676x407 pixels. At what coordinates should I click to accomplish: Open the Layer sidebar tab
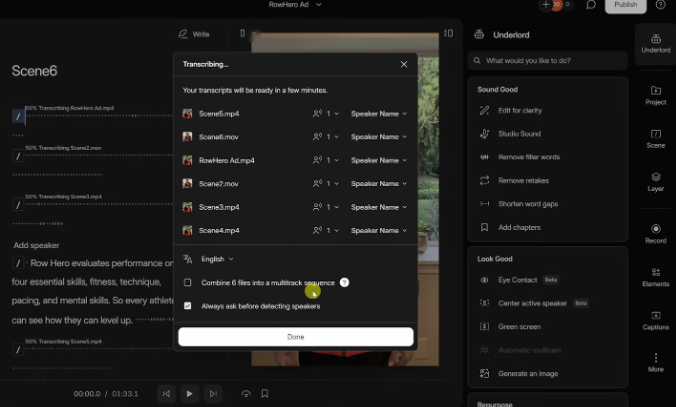[655, 182]
